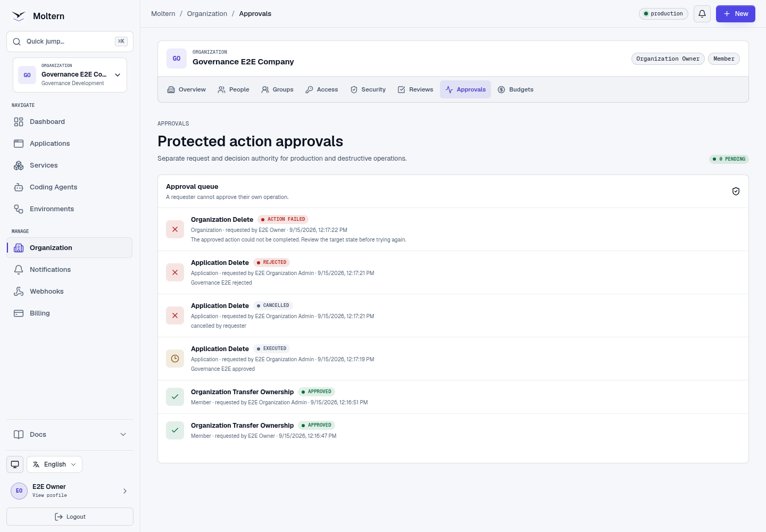
Task: Open Billing from the sidebar
Action: pos(70,313)
